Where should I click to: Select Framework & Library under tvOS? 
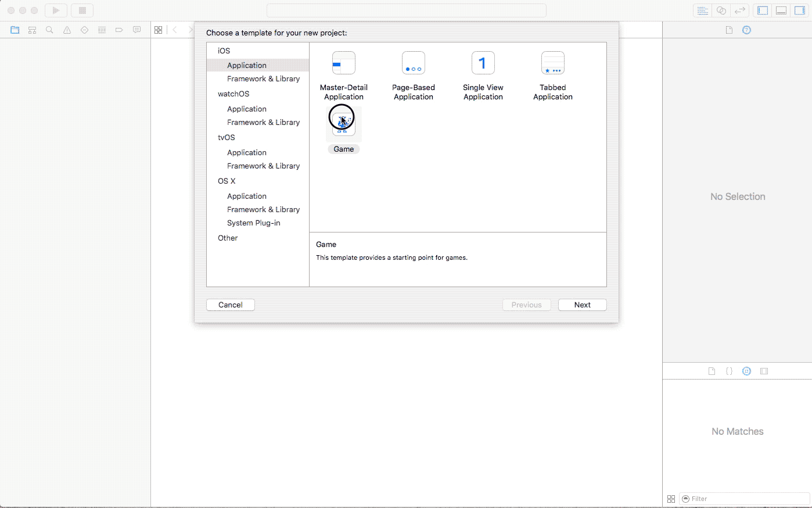point(264,166)
